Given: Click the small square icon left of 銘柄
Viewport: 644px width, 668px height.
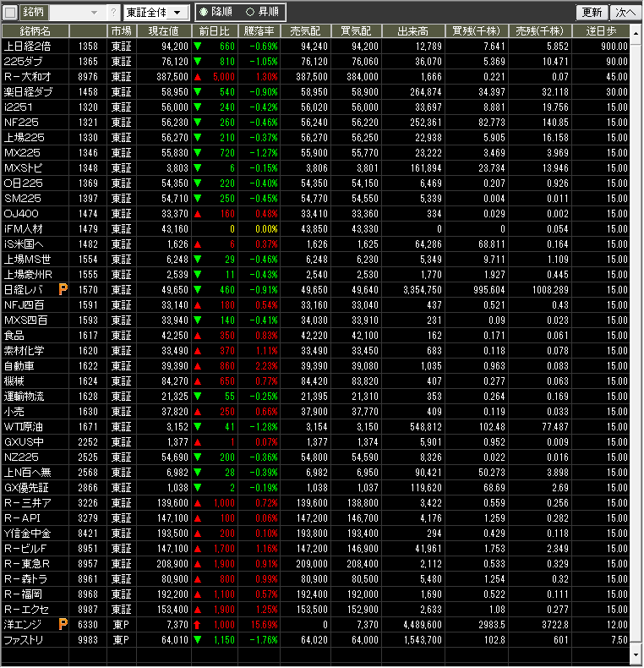Looking at the screenshot, I should point(10,13).
